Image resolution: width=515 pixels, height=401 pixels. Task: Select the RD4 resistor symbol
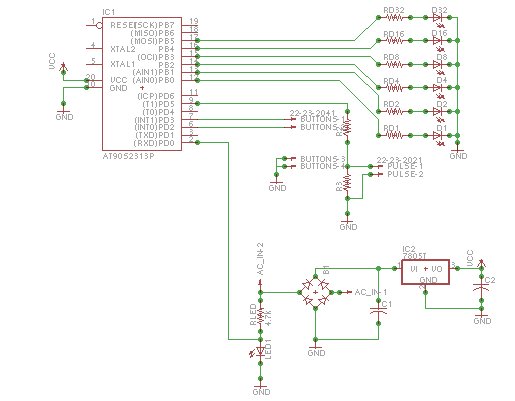(x=394, y=88)
